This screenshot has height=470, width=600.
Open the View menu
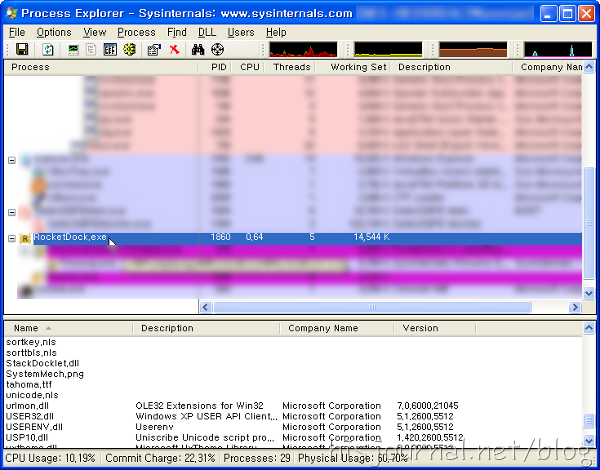click(95, 33)
